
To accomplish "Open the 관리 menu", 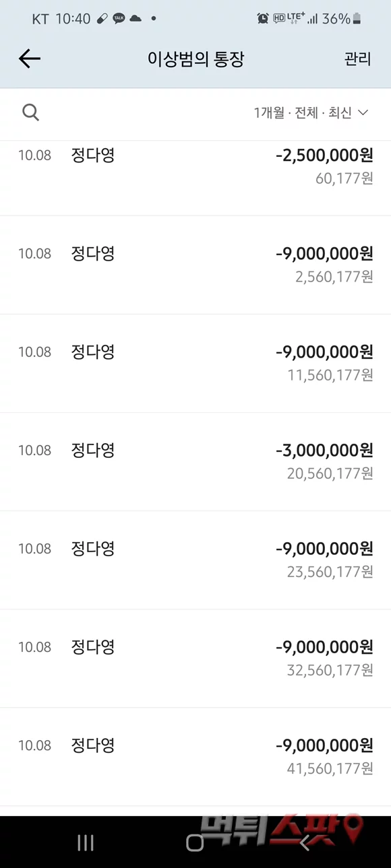I will 357,59.
